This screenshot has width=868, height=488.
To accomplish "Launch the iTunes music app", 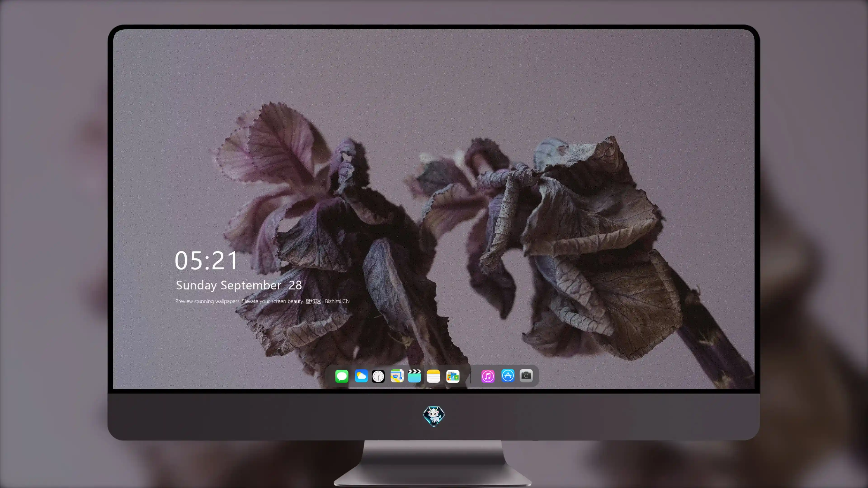I will 488,376.
